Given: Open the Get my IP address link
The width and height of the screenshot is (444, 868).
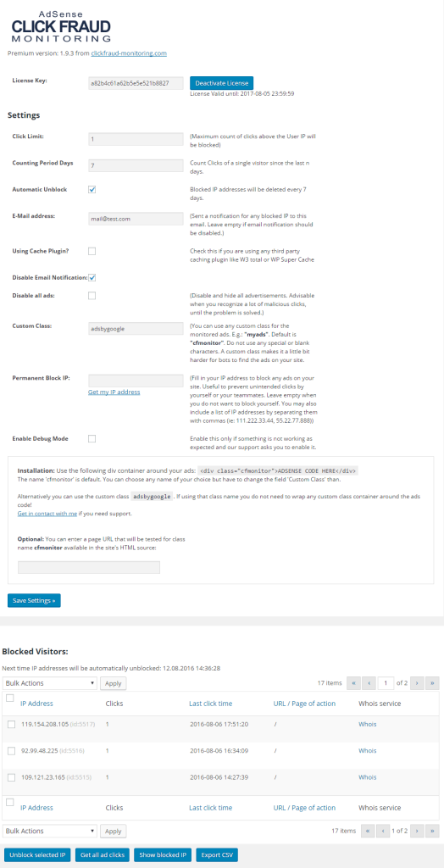Looking at the screenshot, I should pyautogui.click(x=114, y=392).
